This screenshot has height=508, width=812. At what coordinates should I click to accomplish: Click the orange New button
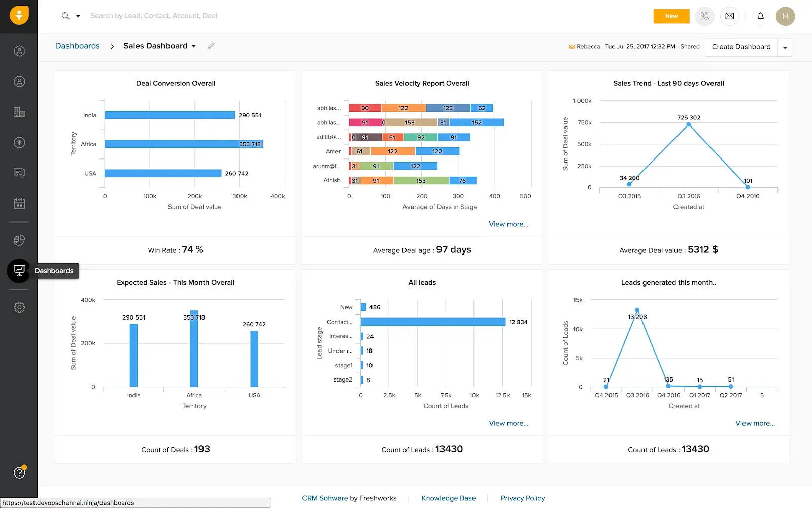[x=671, y=16]
